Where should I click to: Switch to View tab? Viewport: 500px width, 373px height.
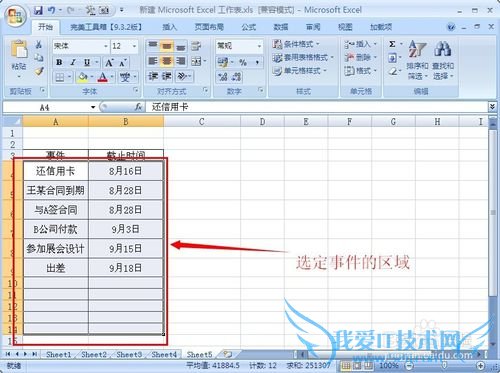tap(345, 27)
